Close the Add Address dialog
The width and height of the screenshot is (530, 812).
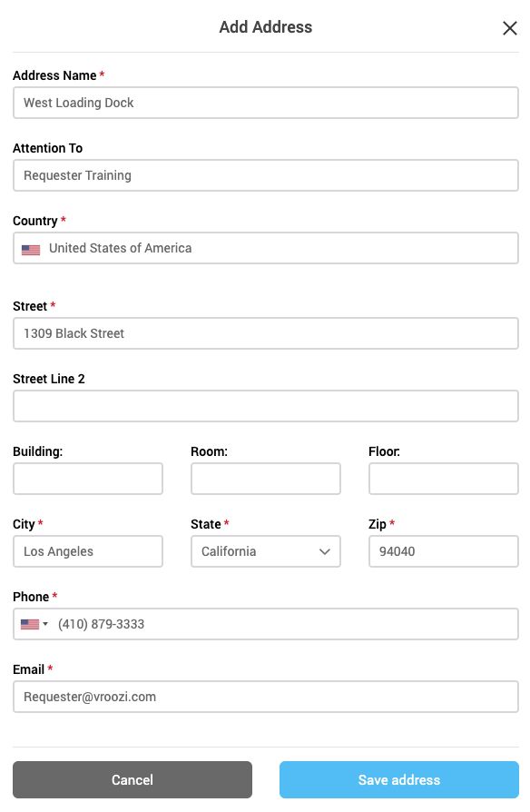(x=510, y=28)
